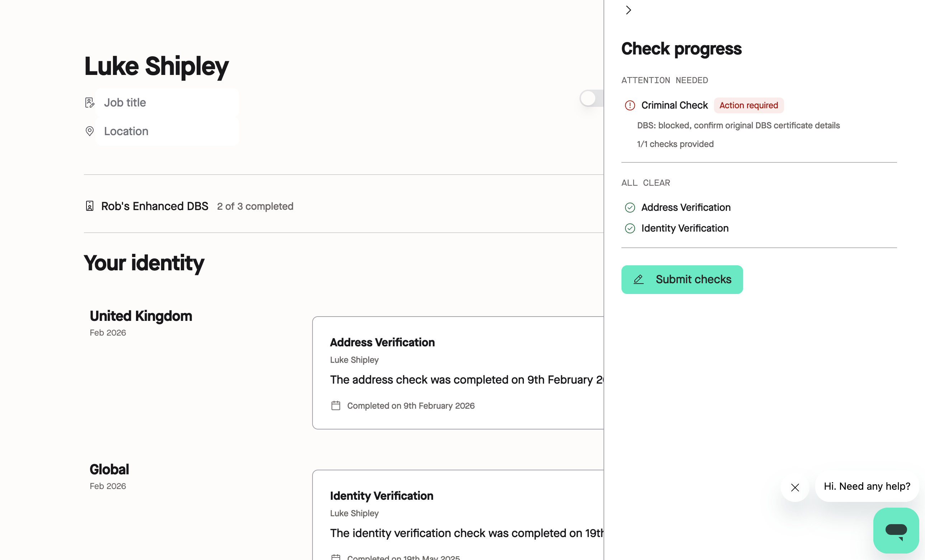Image resolution: width=925 pixels, height=560 pixels.
Task: Collapse the Check progress panel chevron
Action: (628, 10)
